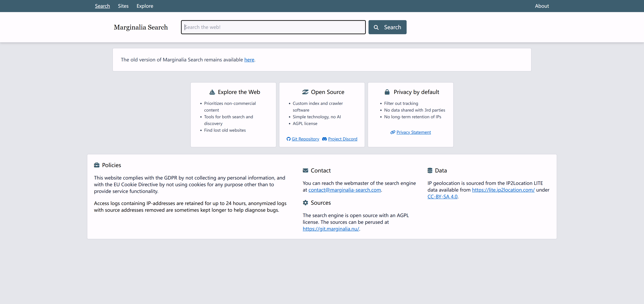Screen dimensions: 644x304
Task: Click the chain-link icon beside Privacy Statement
Action: tap(393, 132)
